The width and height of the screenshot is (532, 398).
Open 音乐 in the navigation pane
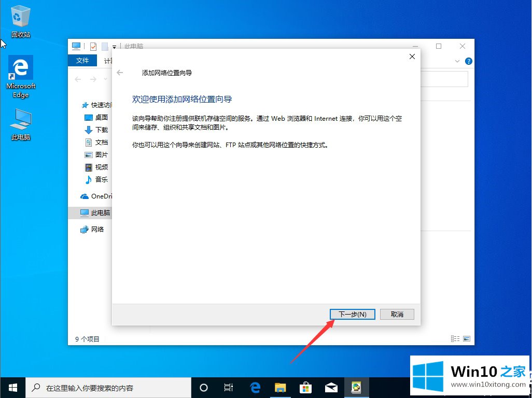tap(101, 179)
